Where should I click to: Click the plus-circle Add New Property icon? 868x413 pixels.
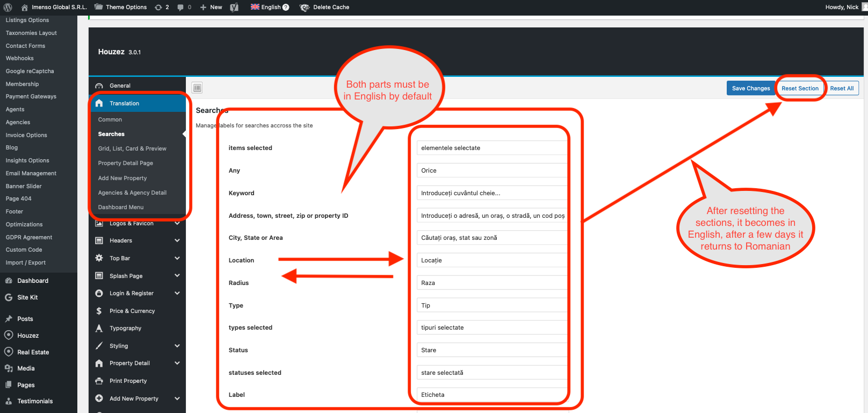pos(99,398)
